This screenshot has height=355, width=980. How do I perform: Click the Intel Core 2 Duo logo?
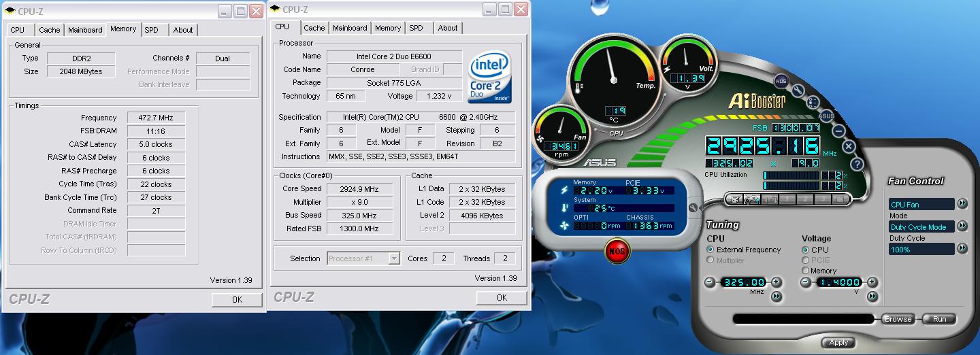click(490, 77)
